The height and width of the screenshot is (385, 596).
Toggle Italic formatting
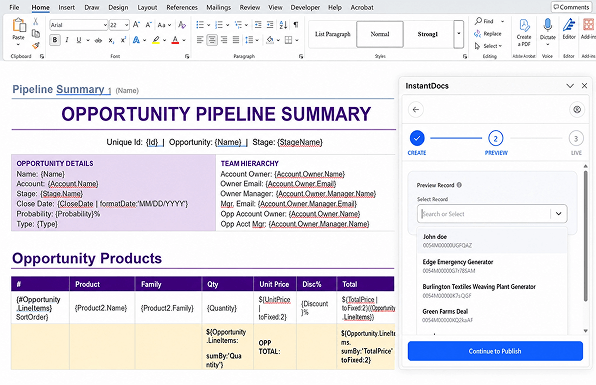pos(67,40)
